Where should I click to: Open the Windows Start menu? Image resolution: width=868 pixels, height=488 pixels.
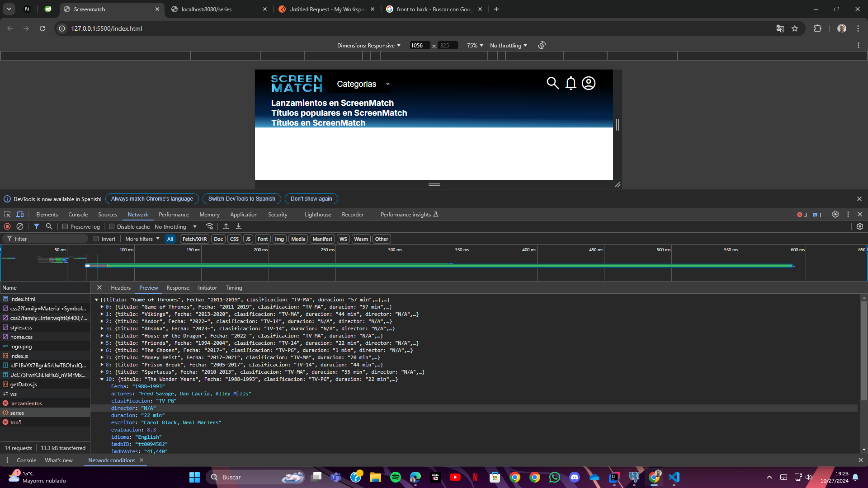click(x=194, y=477)
